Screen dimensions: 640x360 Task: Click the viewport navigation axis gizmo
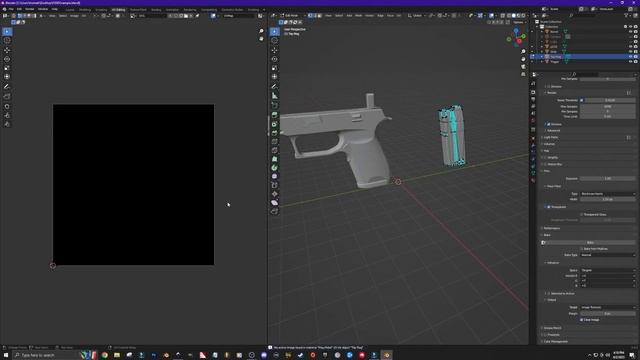516,38
